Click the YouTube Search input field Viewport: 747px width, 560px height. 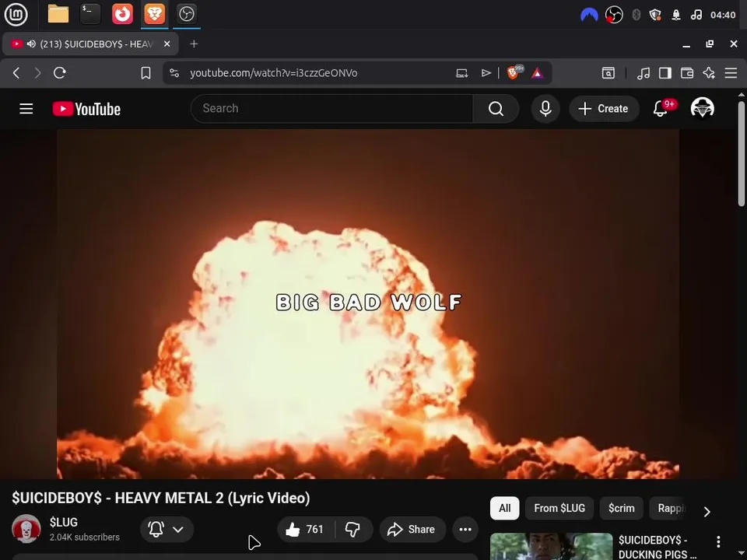click(x=331, y=109)
